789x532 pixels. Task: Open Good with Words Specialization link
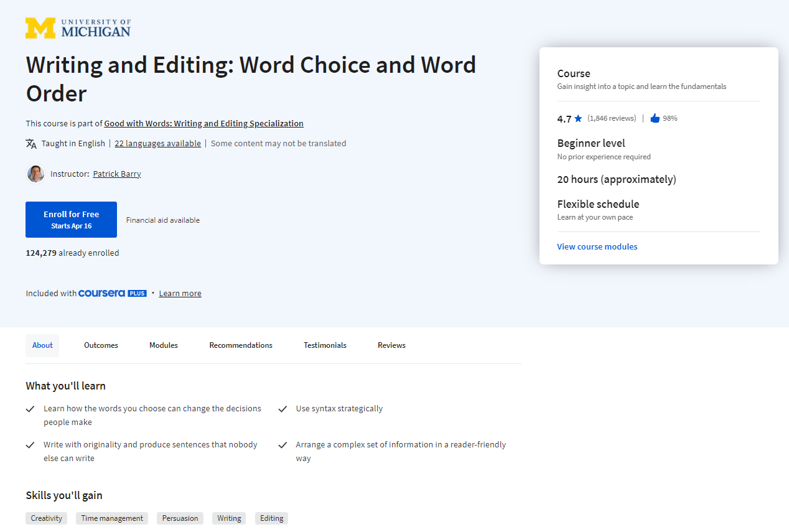[x=204, y=124]
